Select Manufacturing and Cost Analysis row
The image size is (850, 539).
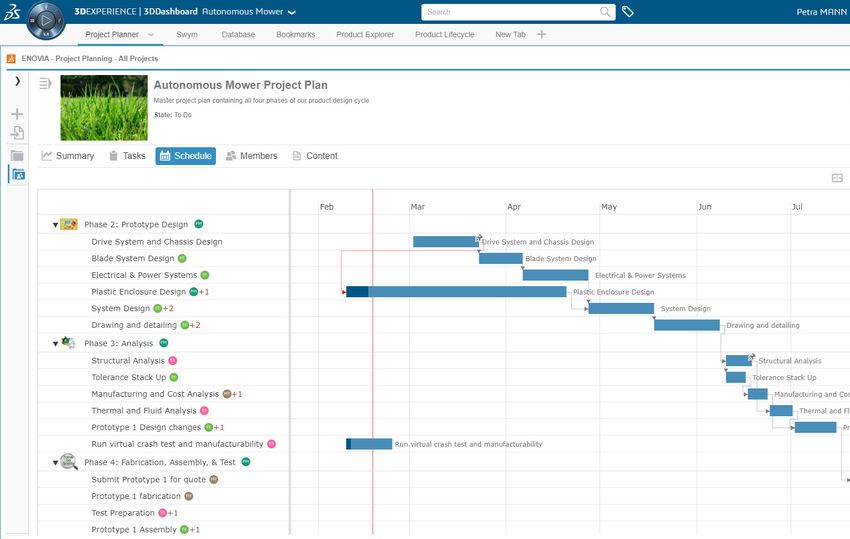coord(163,394)
